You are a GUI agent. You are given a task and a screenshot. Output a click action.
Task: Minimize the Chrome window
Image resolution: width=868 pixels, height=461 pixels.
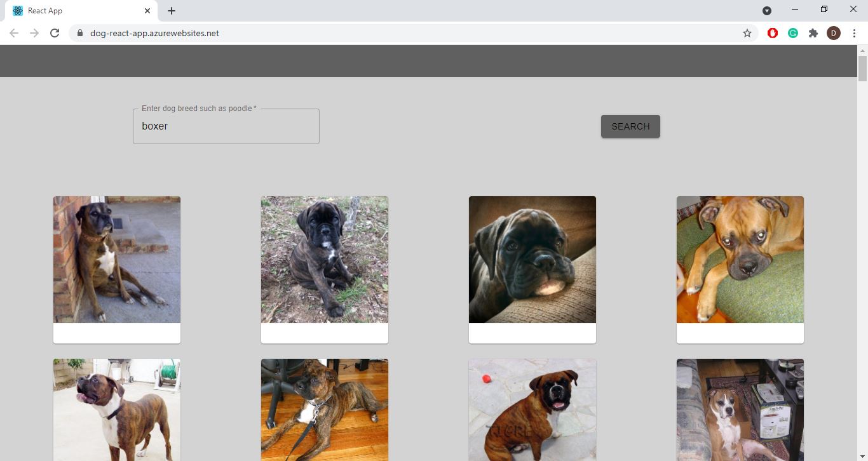795,10
